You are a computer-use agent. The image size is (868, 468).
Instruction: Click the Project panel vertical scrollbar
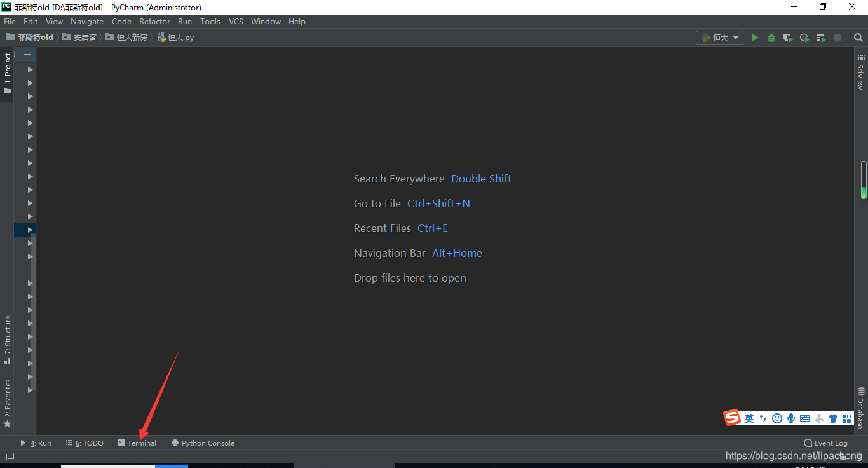click(x=33, y=312)
